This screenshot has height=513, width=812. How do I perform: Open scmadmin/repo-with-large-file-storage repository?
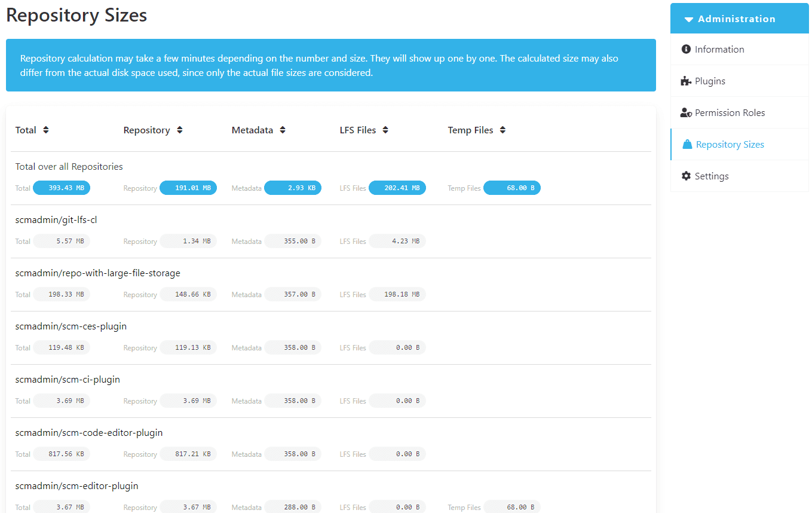coord(97,273)
